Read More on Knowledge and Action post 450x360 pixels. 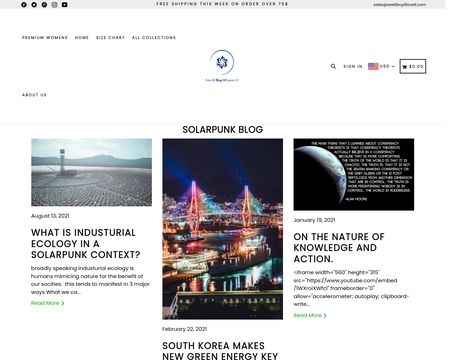click(x=310, y=315)
